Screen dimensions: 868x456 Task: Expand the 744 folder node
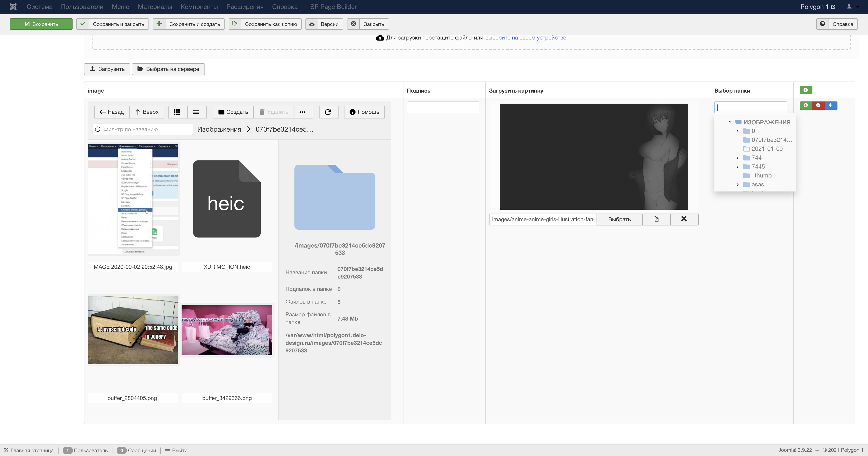737,158
